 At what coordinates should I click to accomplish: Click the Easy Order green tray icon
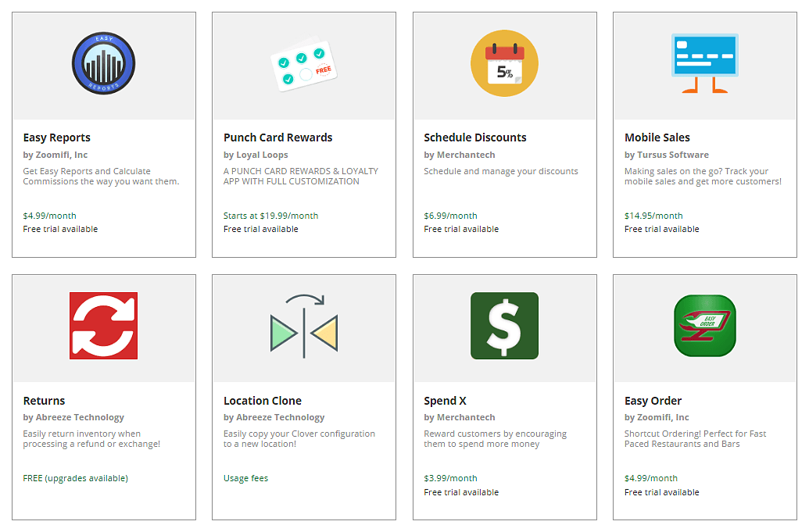click(705, 326)
